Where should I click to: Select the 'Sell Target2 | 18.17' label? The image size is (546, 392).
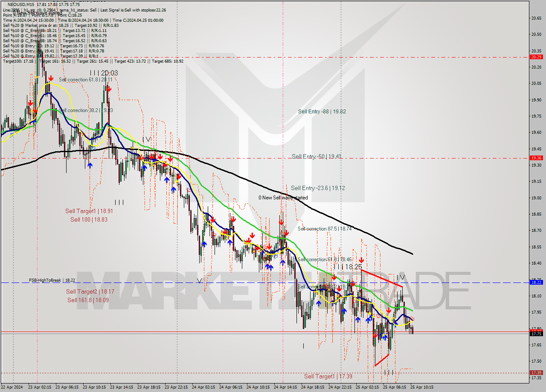90,292
